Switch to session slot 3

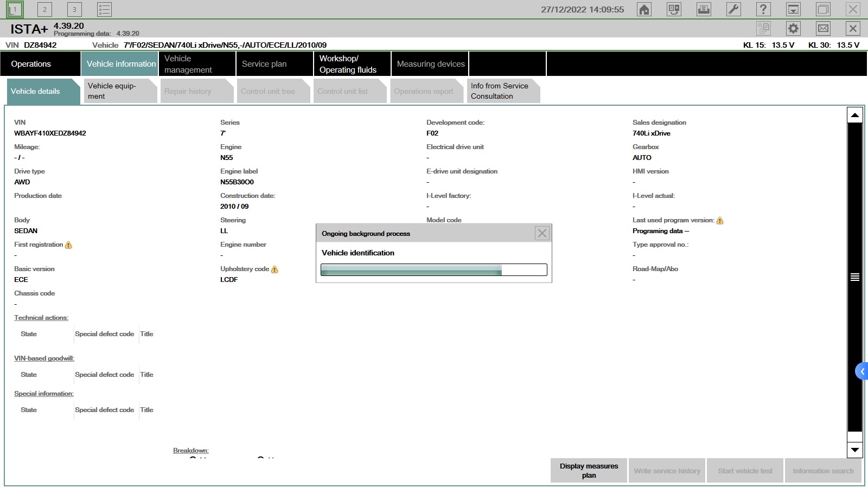(74, 9)
